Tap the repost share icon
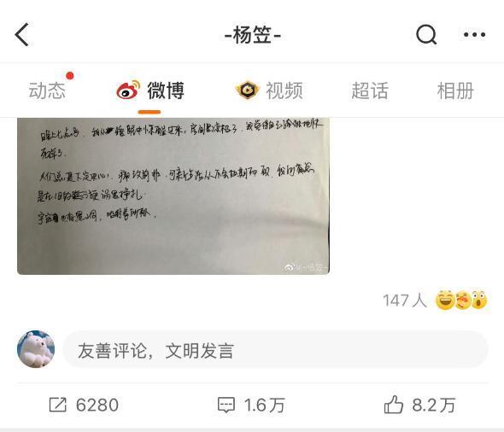Image resolution: width=504 pixels, height=432 pixels. (x=58, y=405)
